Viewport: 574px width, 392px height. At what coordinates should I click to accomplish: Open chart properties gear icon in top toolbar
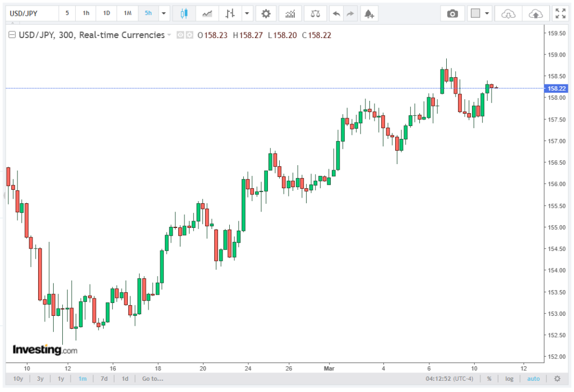tap(266, 13)
